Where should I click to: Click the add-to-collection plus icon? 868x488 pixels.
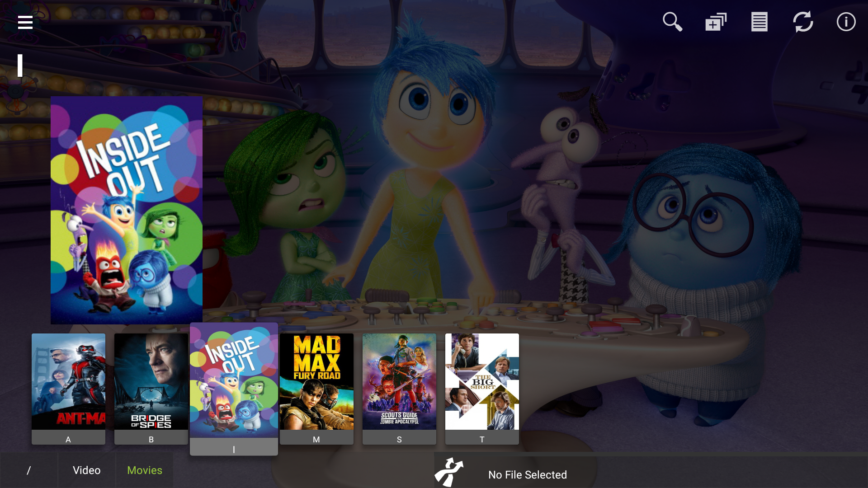coord(716,22)
